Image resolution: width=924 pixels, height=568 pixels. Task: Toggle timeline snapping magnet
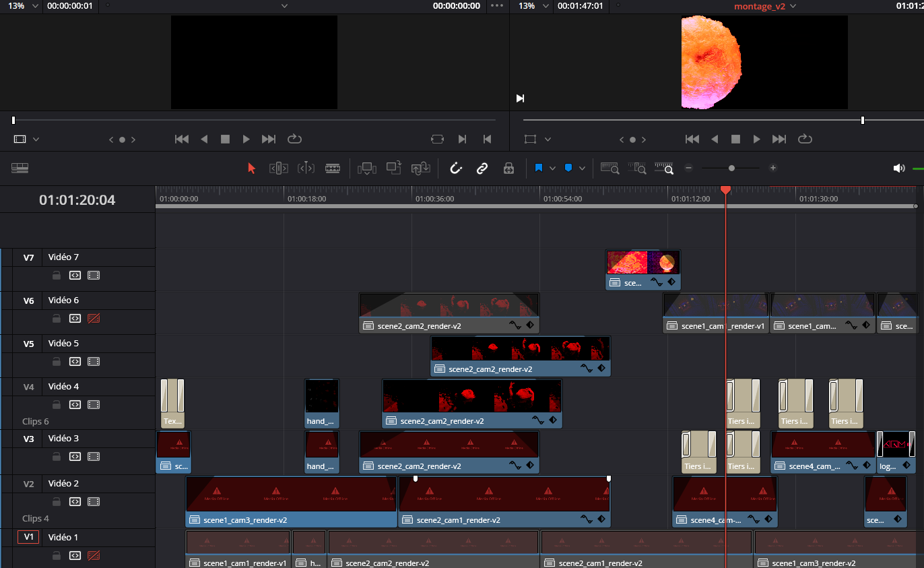[456, 168]
